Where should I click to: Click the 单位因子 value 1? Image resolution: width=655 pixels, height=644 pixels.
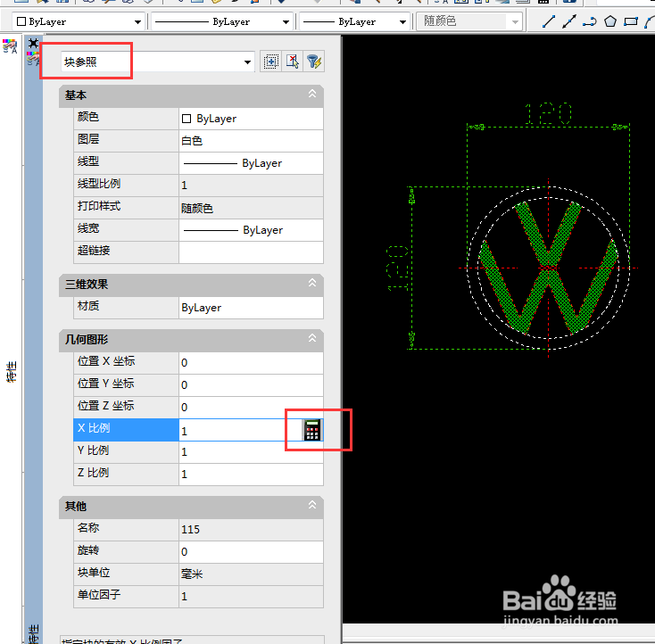[251, 597]
